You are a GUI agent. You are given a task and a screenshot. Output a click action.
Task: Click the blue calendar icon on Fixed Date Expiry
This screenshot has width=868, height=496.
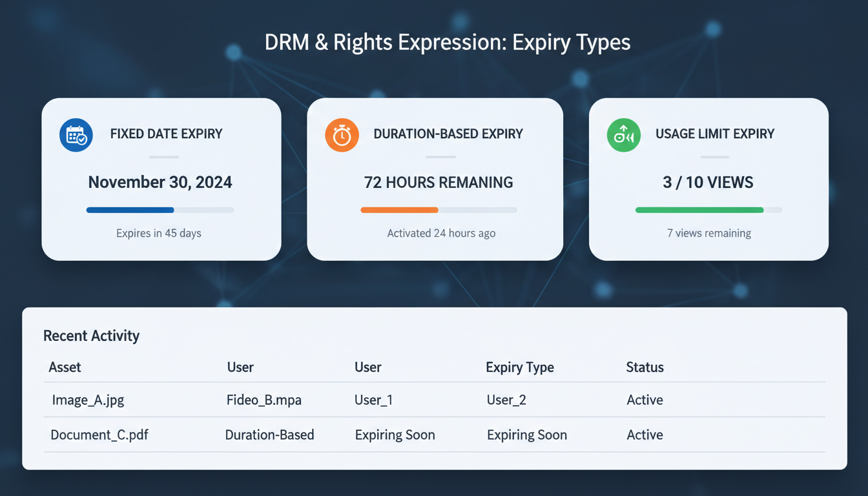pyautogui.click(x=76, y=135)
